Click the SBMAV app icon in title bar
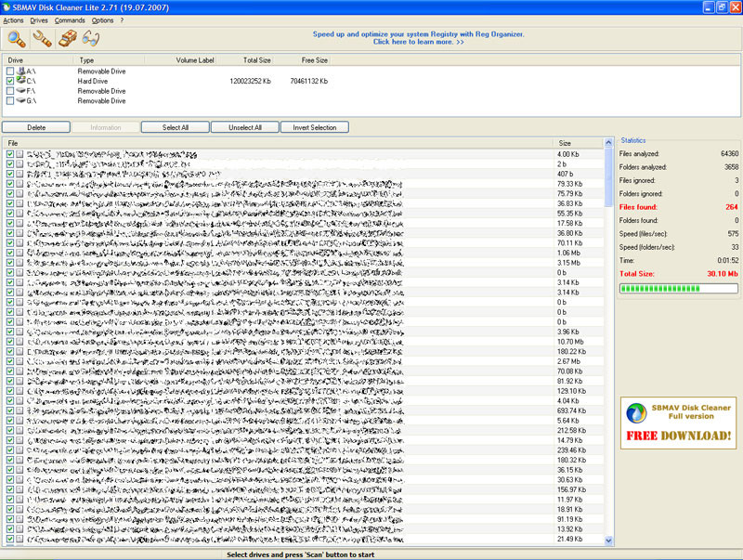The height and width of the screenshot is (560, 743). click(x=7, y=7)
